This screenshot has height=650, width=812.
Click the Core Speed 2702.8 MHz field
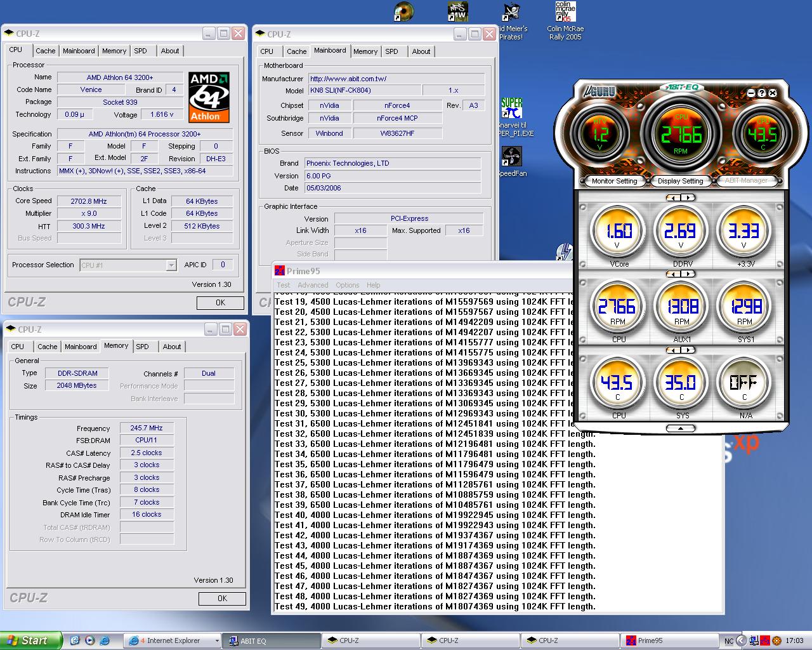pyautogui.click(x=89, y=201)
